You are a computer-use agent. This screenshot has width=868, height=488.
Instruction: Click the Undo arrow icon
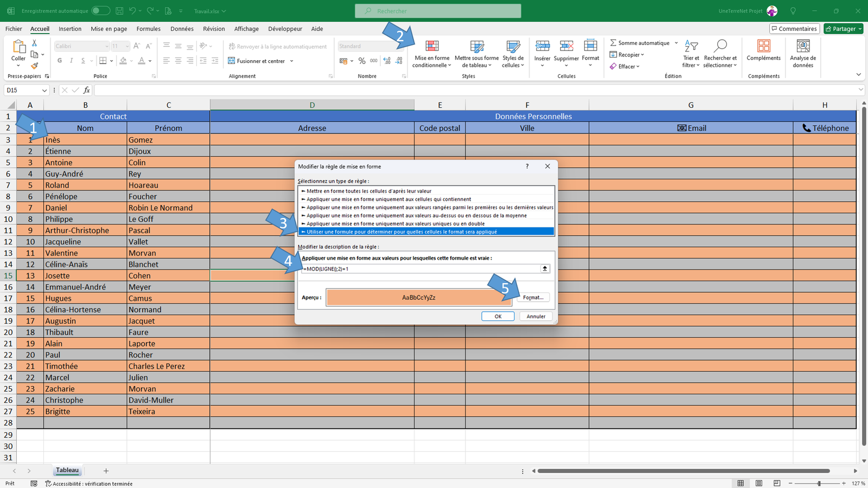(132, 11)
